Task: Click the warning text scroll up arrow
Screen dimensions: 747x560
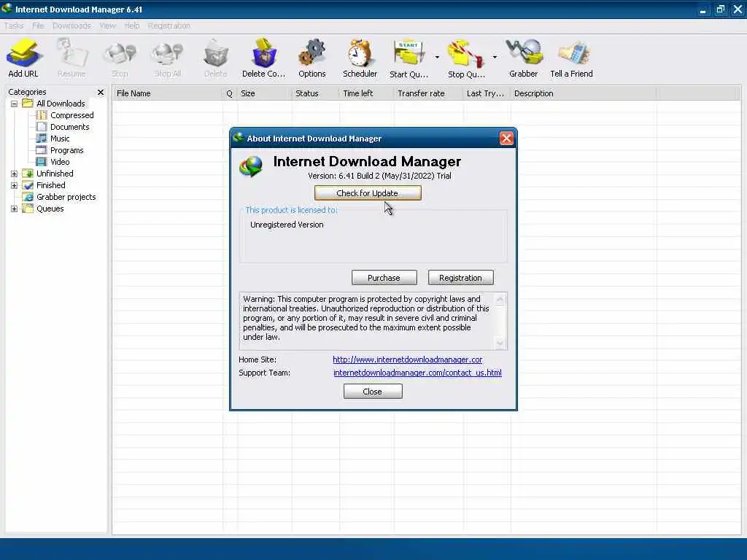Action: point(500,299)
